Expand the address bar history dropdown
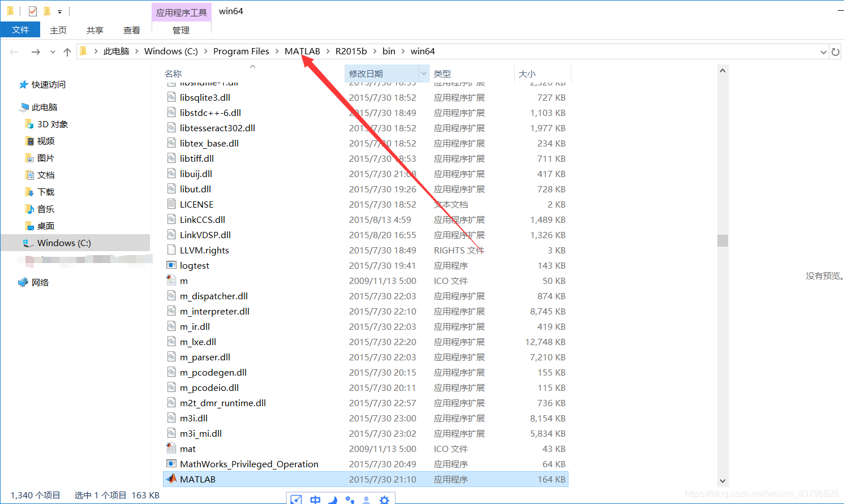The image size is (844, 504). pos(824,51)
